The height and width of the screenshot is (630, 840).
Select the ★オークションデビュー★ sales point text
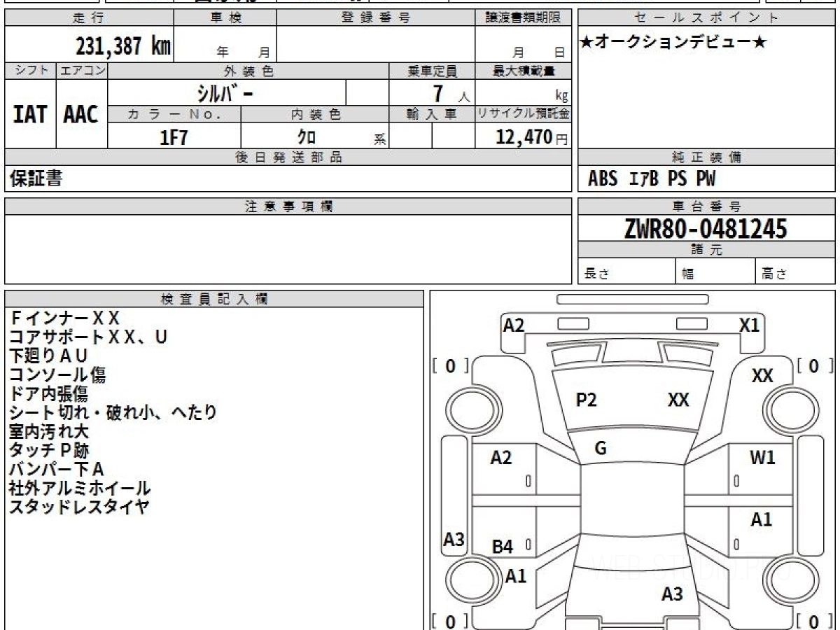coord(673,43)
